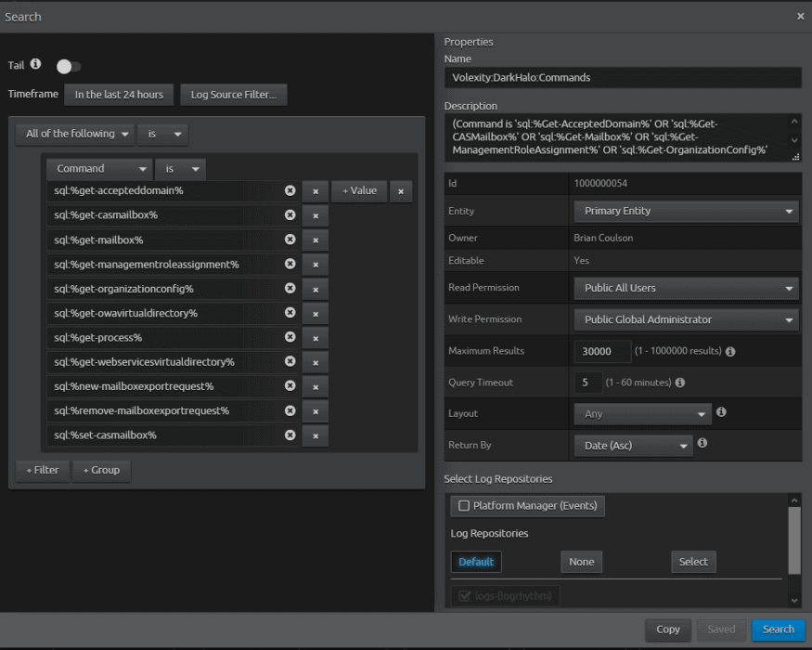Viewport: 812px width, 650px height.
Task: Click the Query Timeout info icon
Action: coord(682,382)
